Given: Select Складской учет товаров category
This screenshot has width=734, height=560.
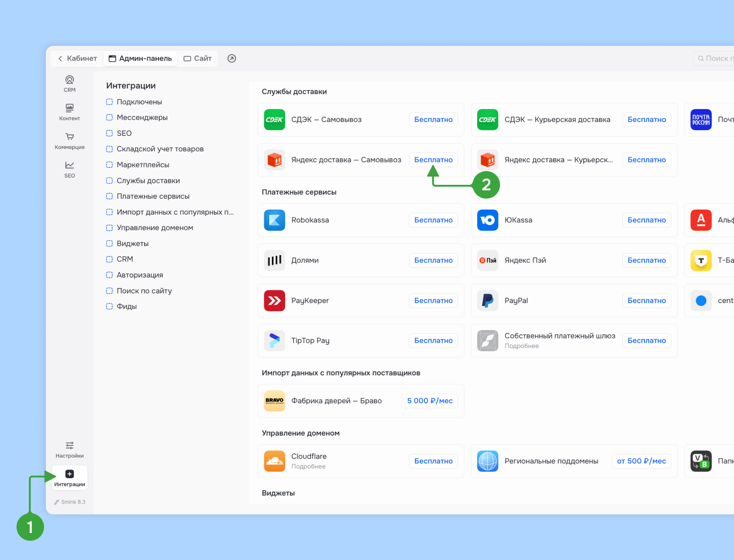Looking at the screenshot, I should point(155,149).
